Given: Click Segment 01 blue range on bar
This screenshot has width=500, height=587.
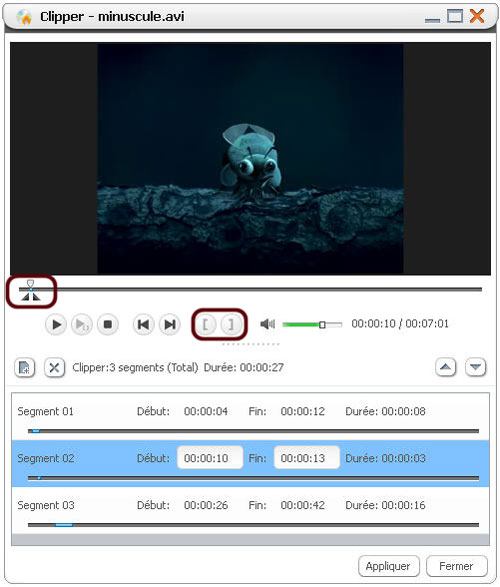Looking at the screenshot, I should tap(36, 431).
